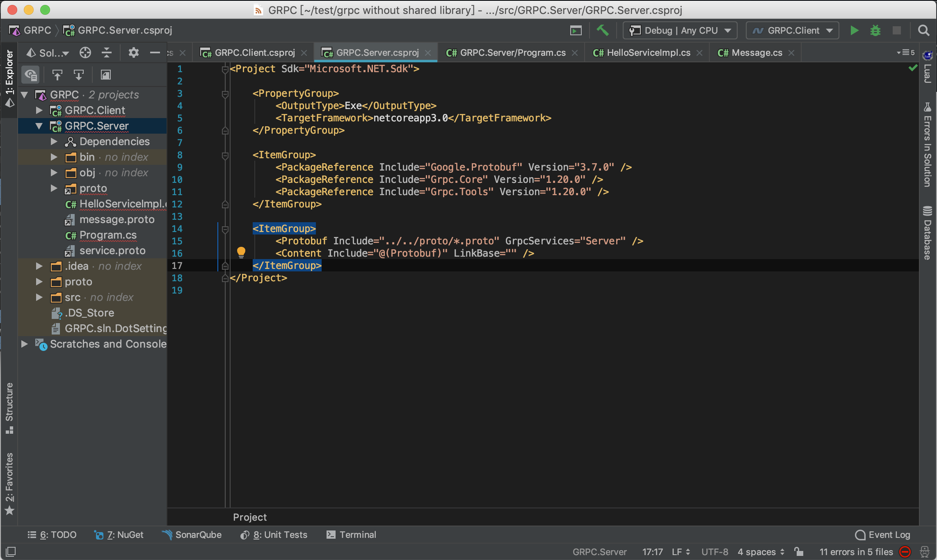The image size is (937, 560).
Task: Open the Unit Tests tool window
Action: (274, 535)
